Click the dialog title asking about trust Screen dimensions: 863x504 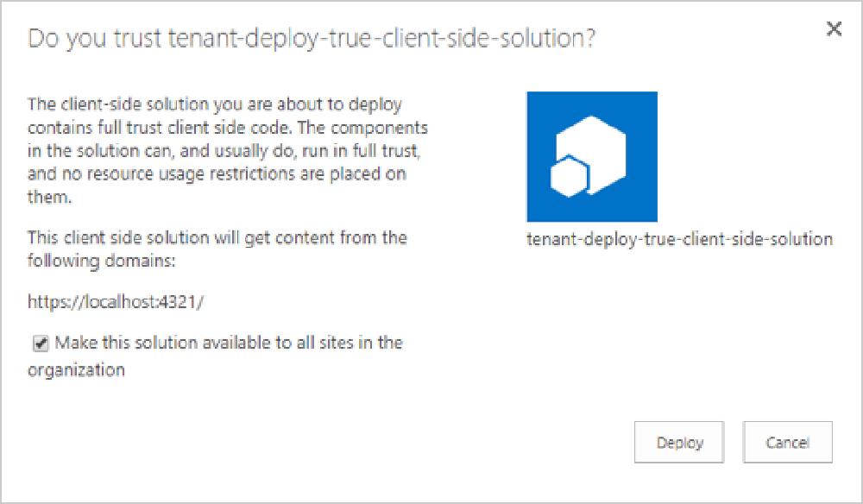pos(310,38)
